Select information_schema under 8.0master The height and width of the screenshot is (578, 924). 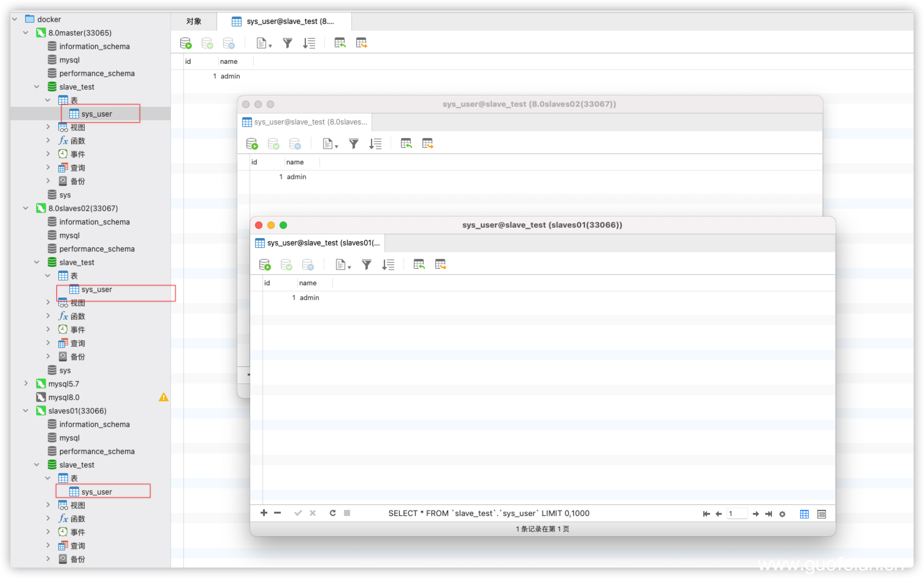click(x=94, y=46)
